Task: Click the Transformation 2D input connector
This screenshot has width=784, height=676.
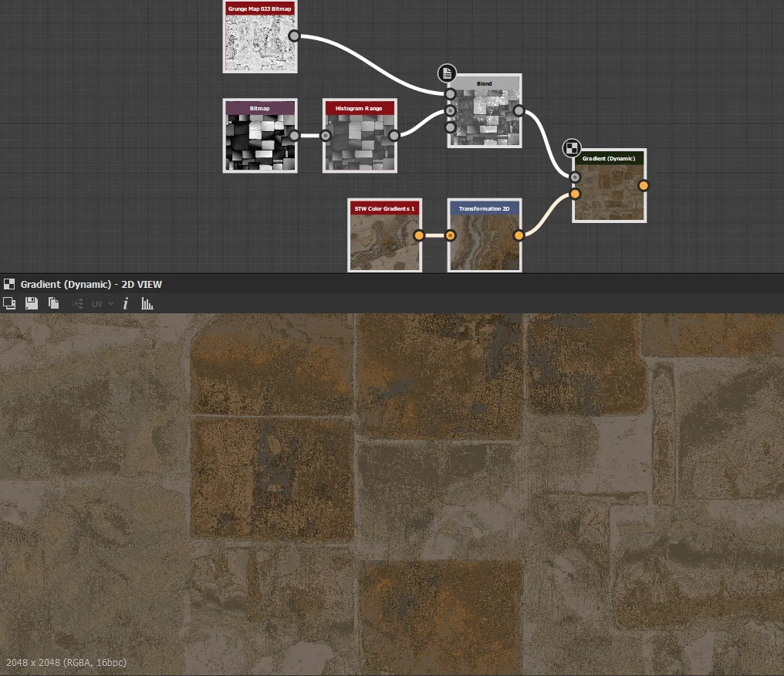Action: (x=450, y=235)
